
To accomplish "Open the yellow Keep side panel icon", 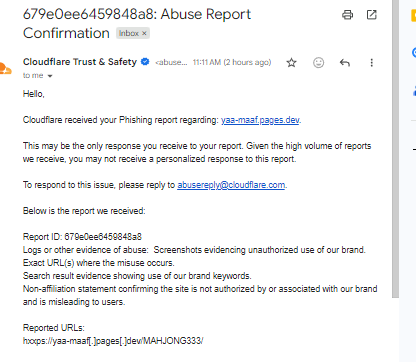I will 414,16.
